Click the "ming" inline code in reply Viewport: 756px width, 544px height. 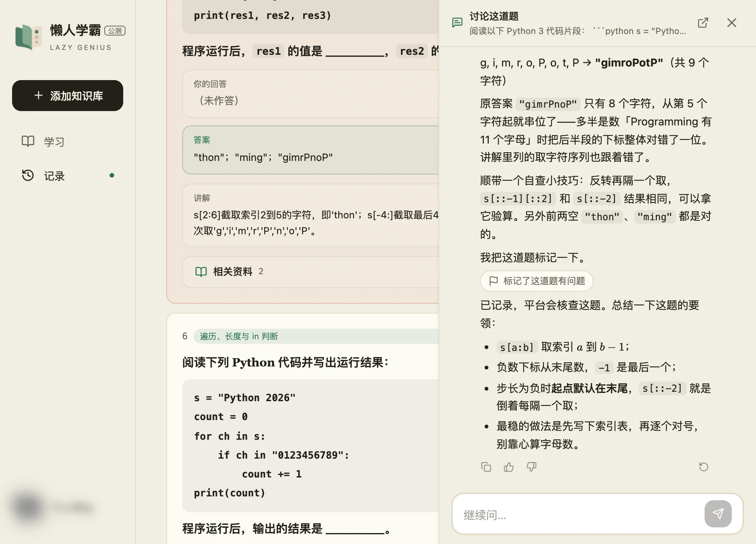655,217
